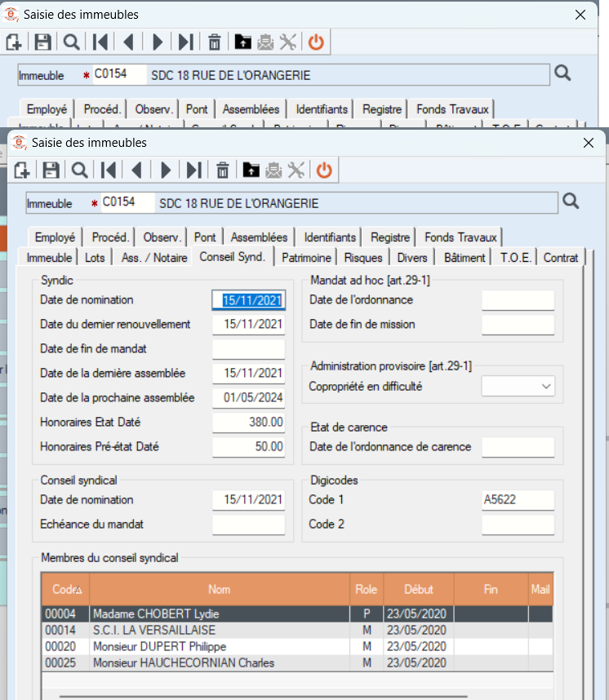The height and width of the screenshot is (700, 609).
Task: Click magnifier beside Immeuble field in back window
Action: click(562, 73)
